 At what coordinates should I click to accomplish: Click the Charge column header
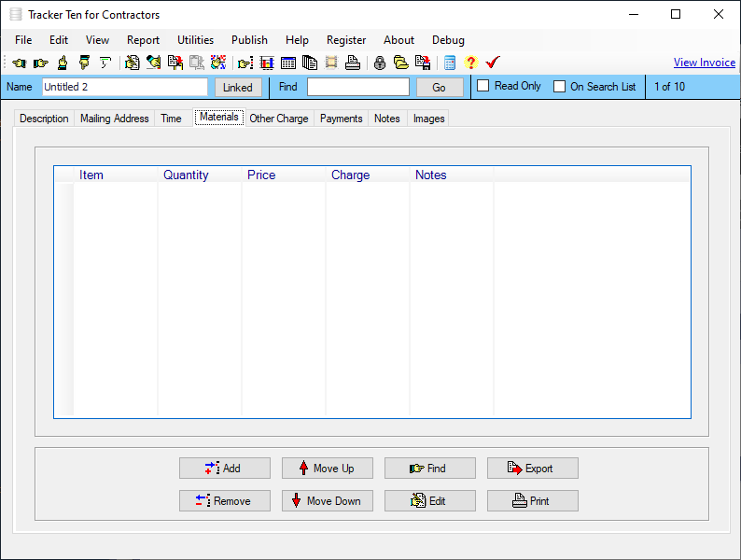point(368,175)
